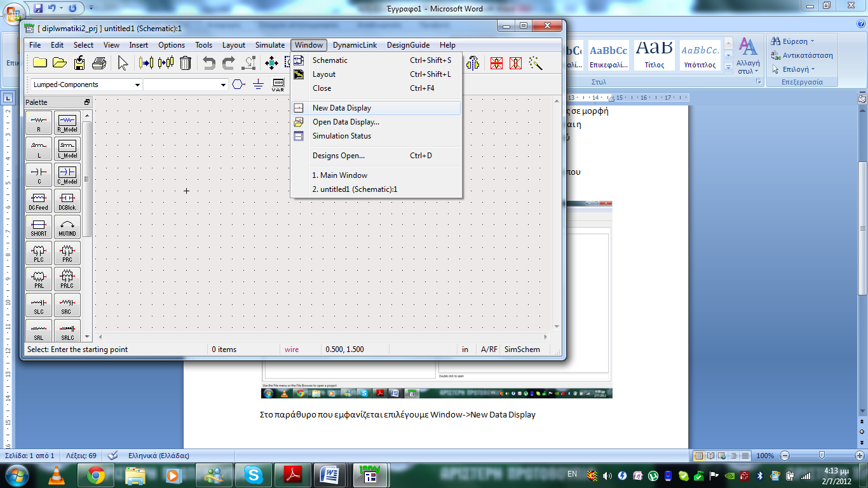Select Simulation Status from Window menu
This screenshot has width=868, height=488.
tap(376, 136)
